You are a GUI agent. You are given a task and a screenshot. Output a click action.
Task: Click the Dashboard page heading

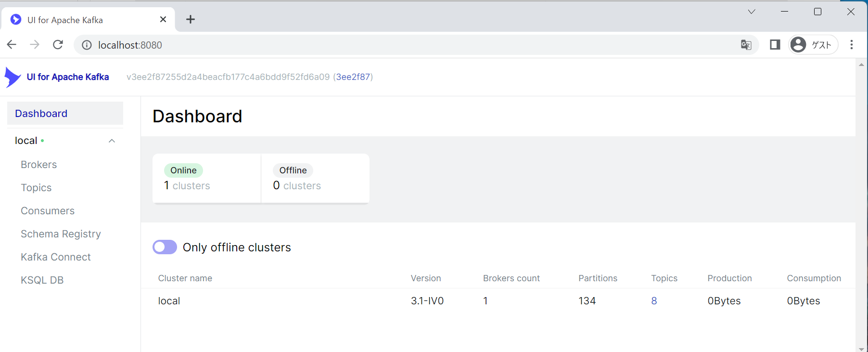(x=197, y=117)
